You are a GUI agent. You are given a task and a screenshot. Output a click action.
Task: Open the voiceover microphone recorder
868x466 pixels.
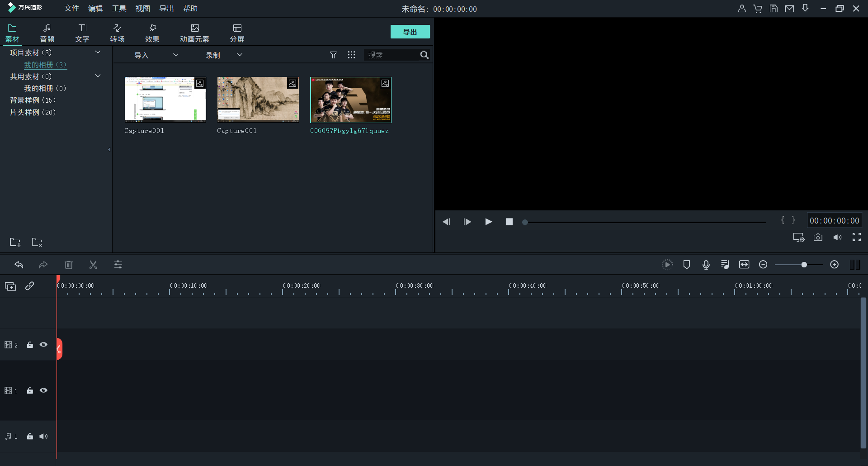click(706, 265)
